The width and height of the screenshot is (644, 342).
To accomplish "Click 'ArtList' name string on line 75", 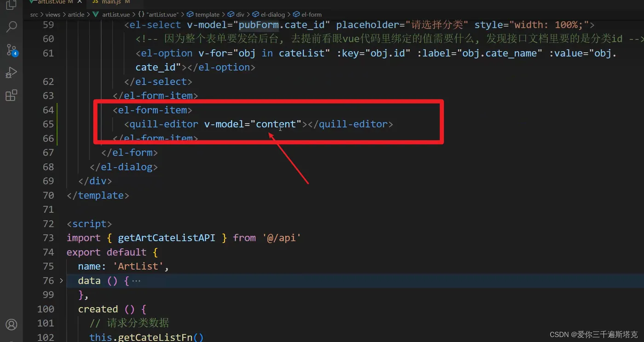I will pyautogui.click(x=138, y=266).
